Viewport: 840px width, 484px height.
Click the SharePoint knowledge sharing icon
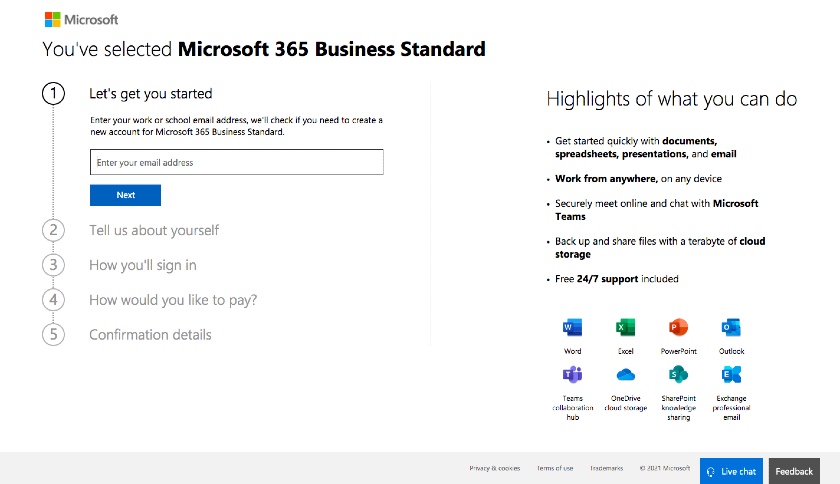tap(678, 374)
